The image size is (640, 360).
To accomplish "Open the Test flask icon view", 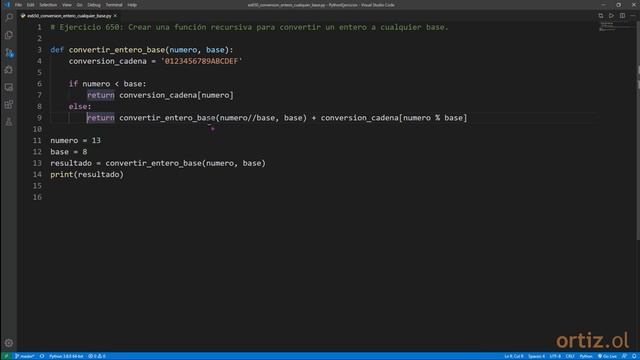I will (9, 122).
